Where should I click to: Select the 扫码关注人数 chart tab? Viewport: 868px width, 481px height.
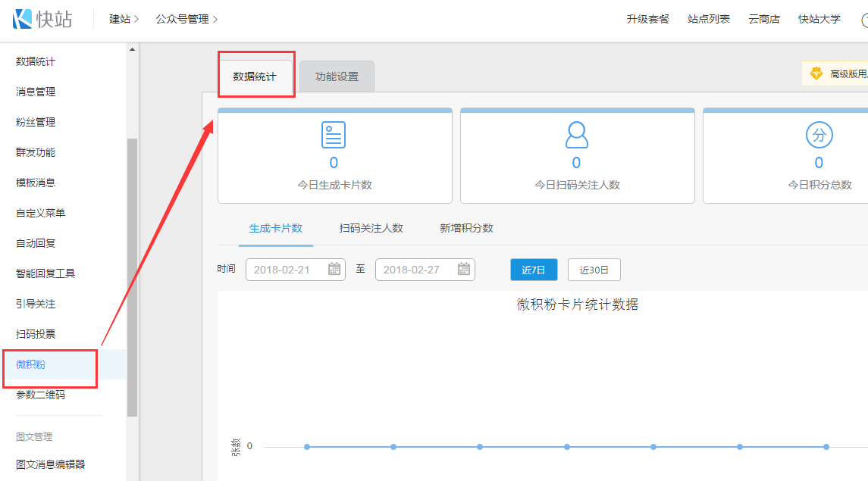coord(371,228)
